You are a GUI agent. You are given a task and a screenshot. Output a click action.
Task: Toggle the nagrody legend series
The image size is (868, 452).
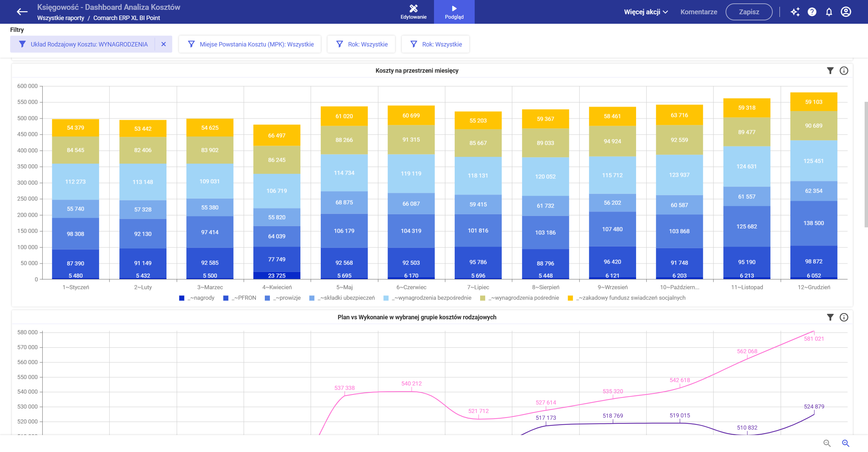tap(197, 298)
